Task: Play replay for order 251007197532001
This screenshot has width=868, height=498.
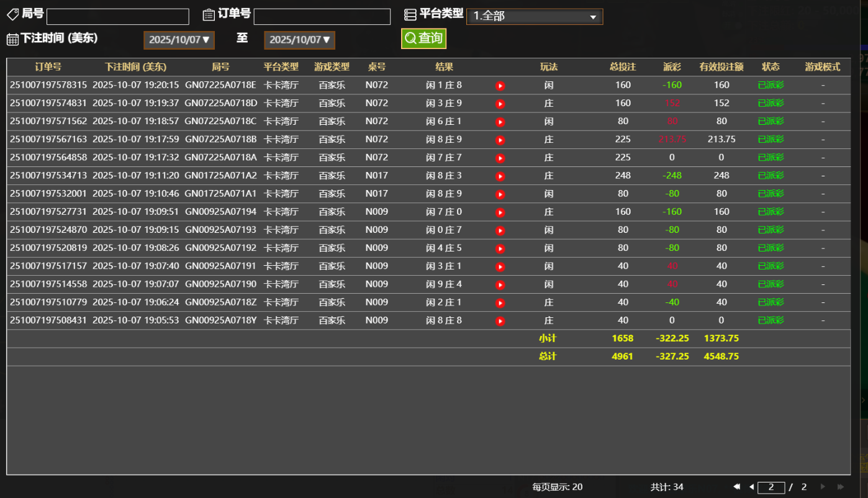Action: pos(500,194)
